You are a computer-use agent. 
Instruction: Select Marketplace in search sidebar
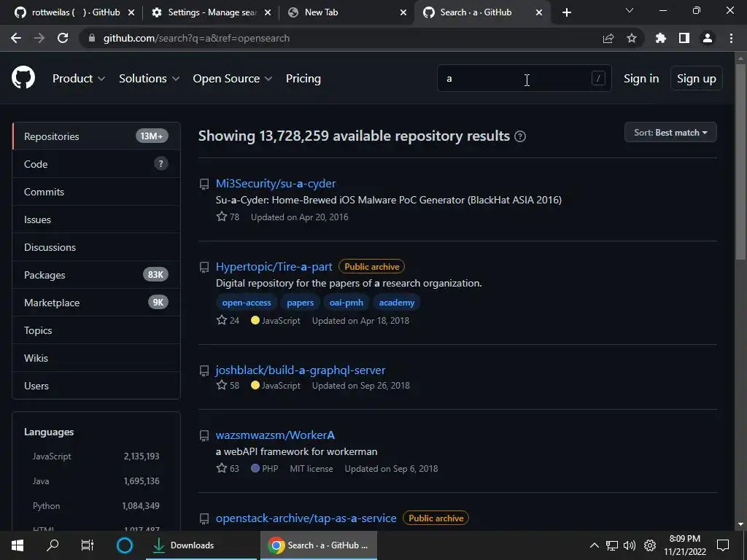(96, 303)
